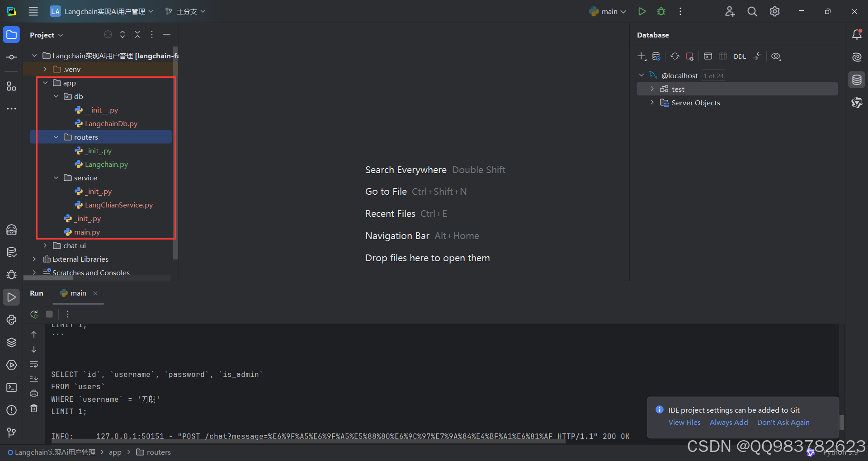Show more tool windows ellipsis
868x461 pixels.
click(x=11, y=109)
